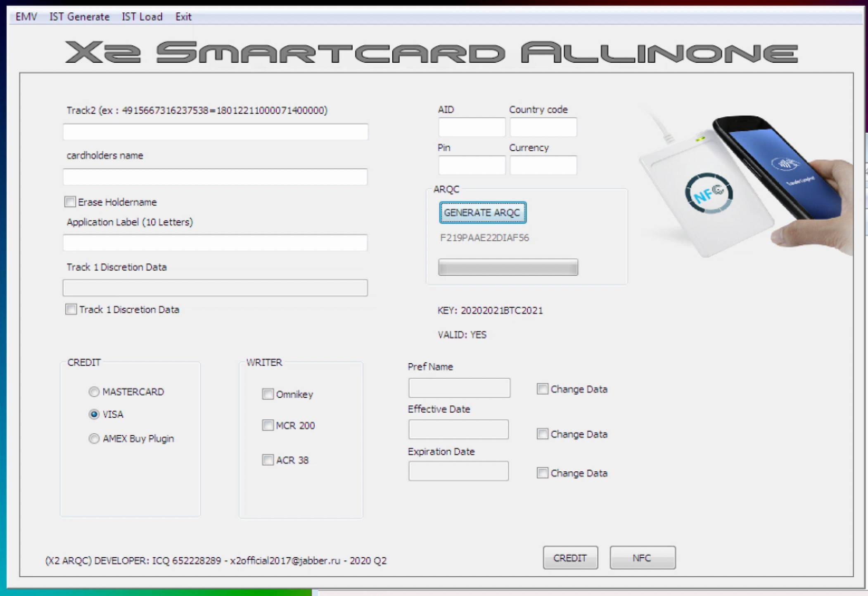The height and width of the screenshot is (596, 868).
Task: Click the Exit menu item
Action: pos(183,17)
